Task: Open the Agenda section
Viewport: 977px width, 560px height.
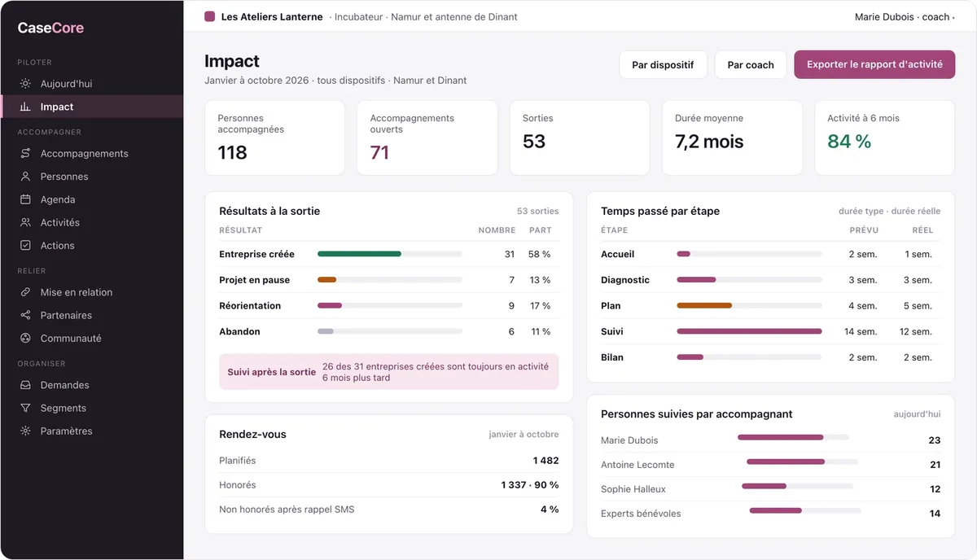Action: click(92, 199)
